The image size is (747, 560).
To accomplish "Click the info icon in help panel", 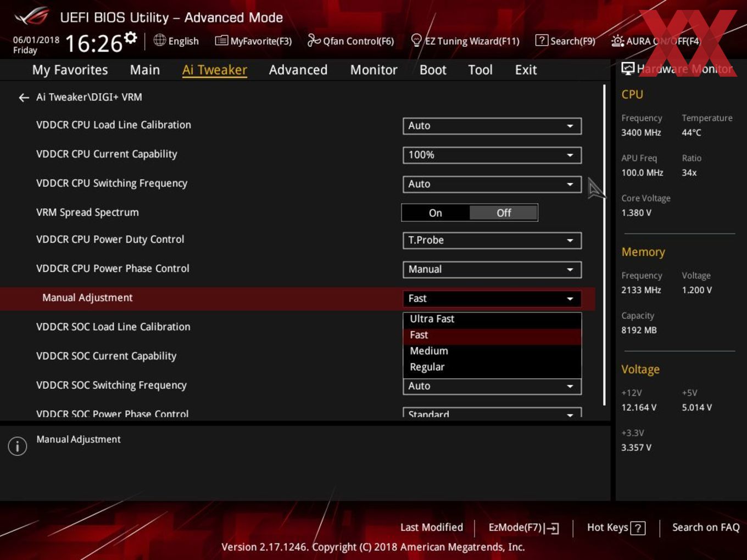I will click(x=18, y=446).
